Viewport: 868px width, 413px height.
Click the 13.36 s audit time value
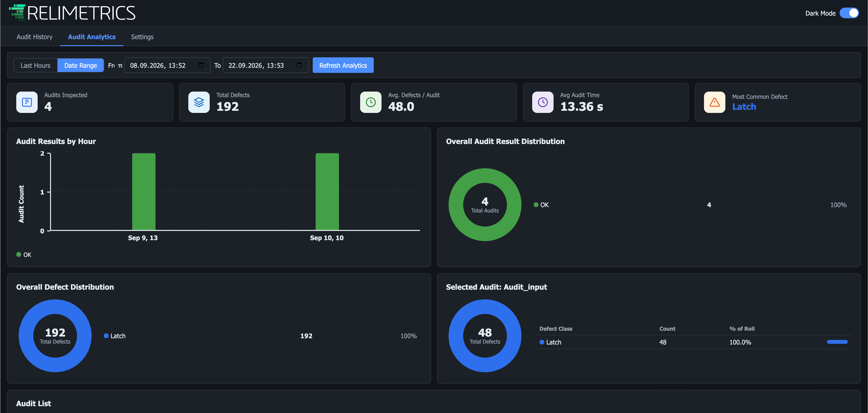[582, 107]
